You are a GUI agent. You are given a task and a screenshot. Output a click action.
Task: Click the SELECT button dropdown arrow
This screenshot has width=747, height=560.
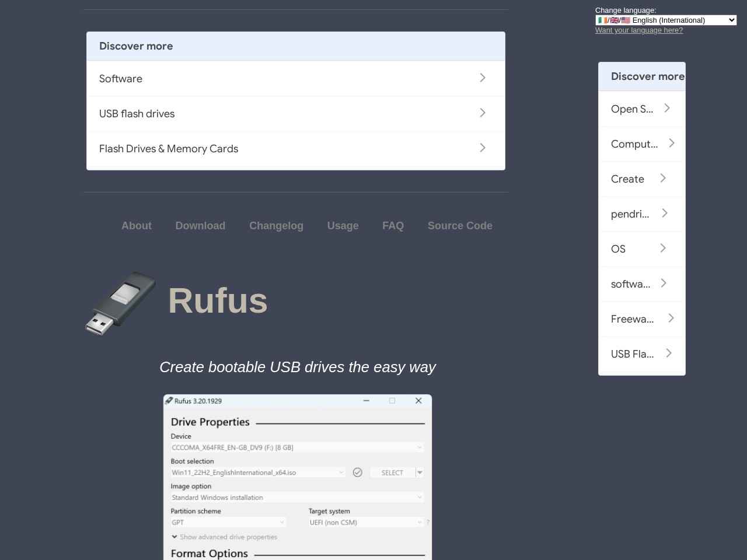point(420,473)
